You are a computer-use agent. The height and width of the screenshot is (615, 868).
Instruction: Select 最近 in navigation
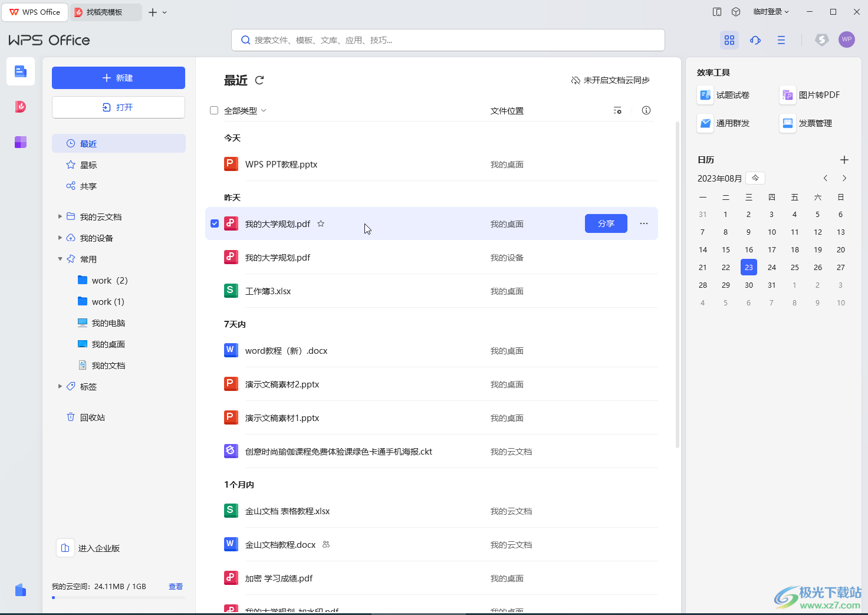(119, 143)
